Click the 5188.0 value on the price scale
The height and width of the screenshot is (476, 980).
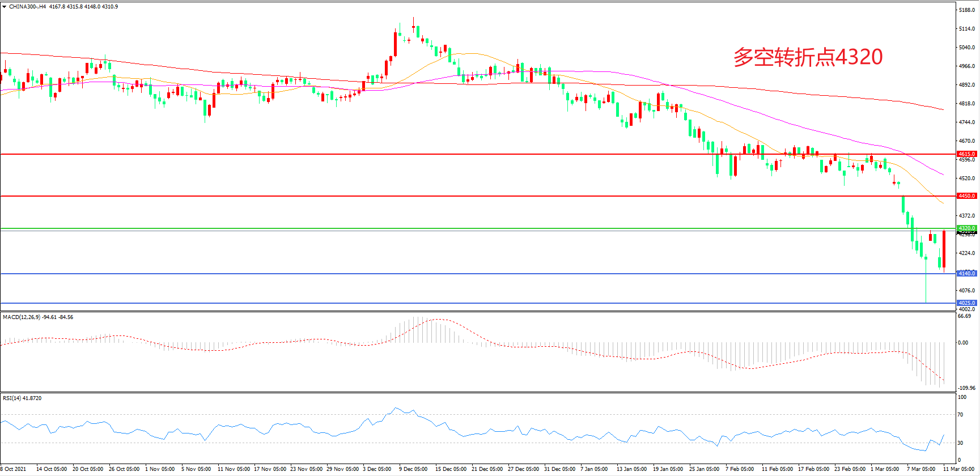click(966, 10)
